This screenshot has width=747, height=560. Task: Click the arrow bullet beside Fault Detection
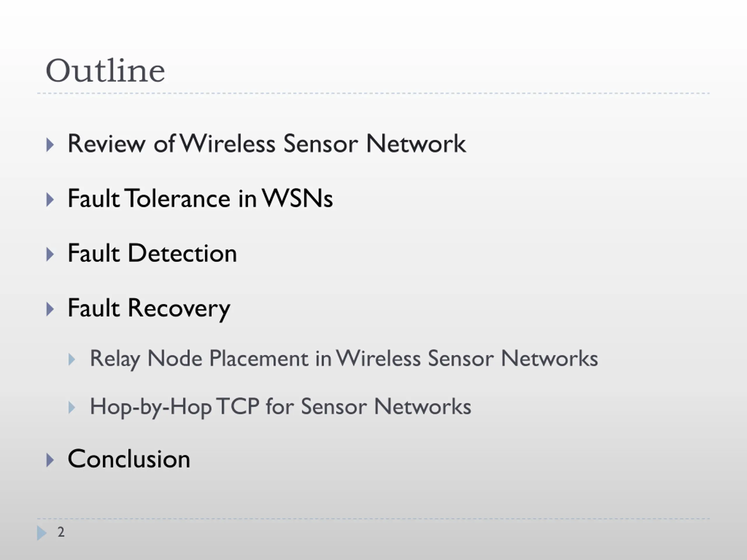point(50,254)
